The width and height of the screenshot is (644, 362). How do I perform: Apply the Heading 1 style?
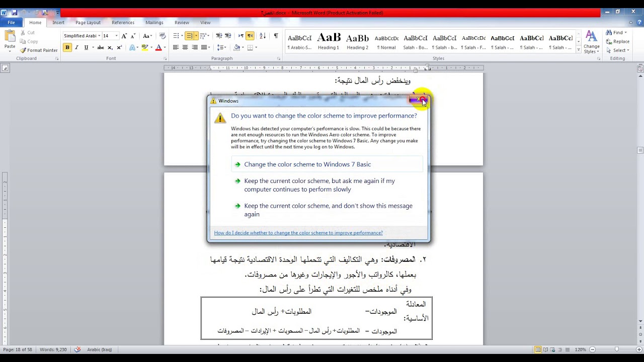[x=329, y=42]
